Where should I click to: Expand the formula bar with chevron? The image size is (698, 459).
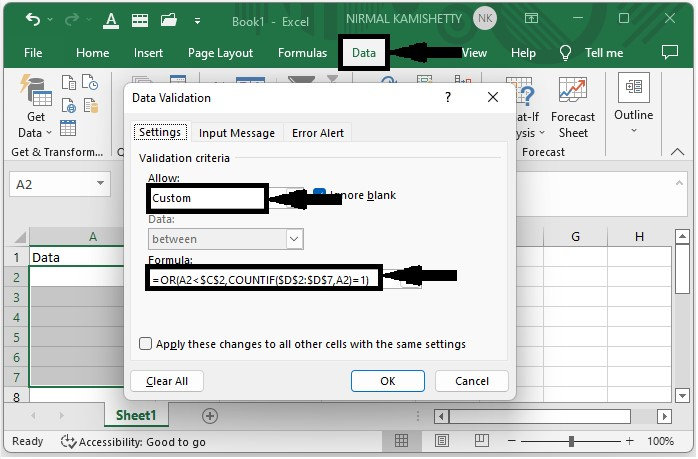(x=679, y=183)
